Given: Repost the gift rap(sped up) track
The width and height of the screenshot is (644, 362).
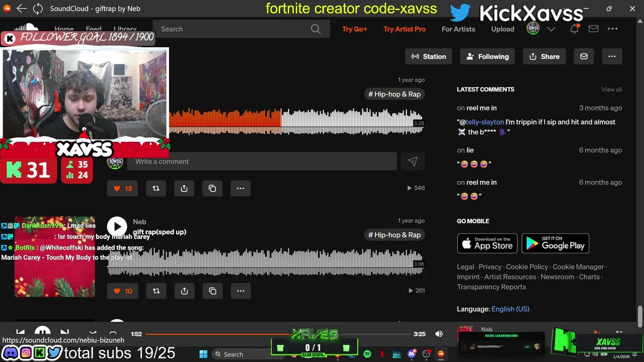Looking at the screenshot, I should pos(156,291).
